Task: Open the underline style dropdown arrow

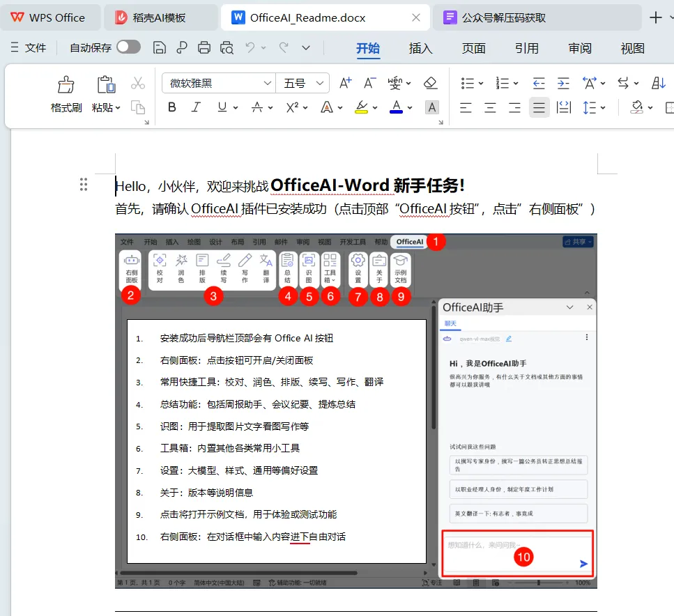Action: pyautogui.click(x=236, y=107)
